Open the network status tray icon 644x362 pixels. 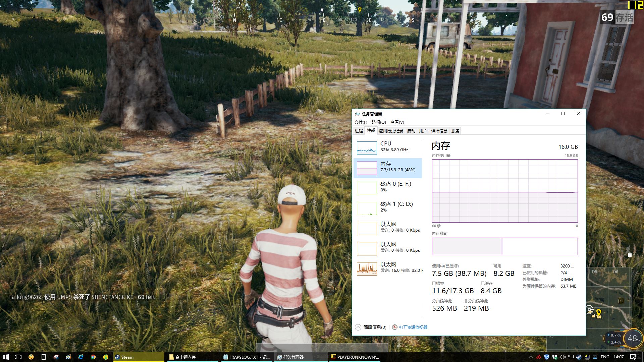tap(571, 357)
